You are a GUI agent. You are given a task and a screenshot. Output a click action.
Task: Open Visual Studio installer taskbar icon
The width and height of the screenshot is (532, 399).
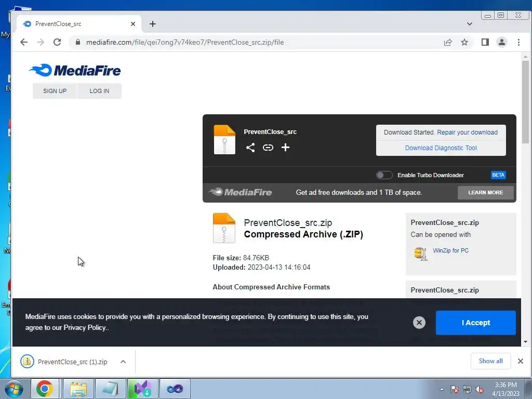pyautogui.click(x=143, y=389)
